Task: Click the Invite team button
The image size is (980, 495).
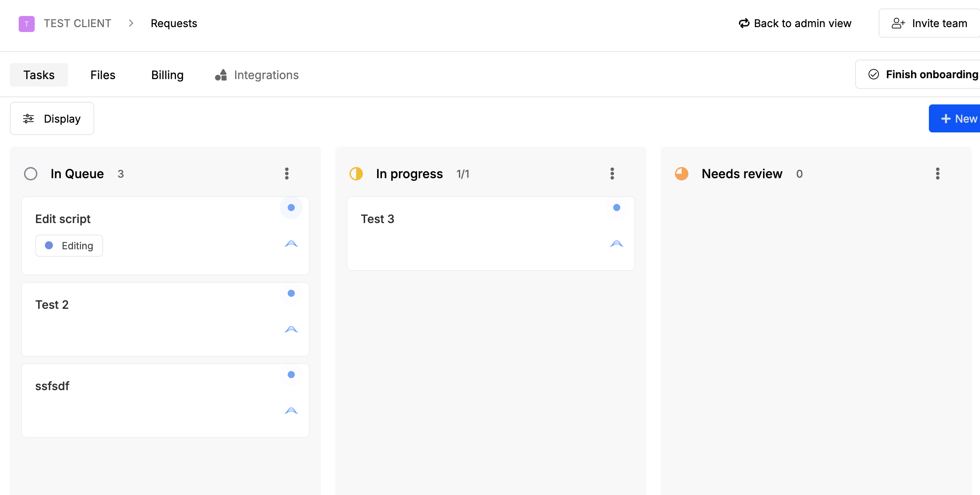Action: click(x=929, y=24)
